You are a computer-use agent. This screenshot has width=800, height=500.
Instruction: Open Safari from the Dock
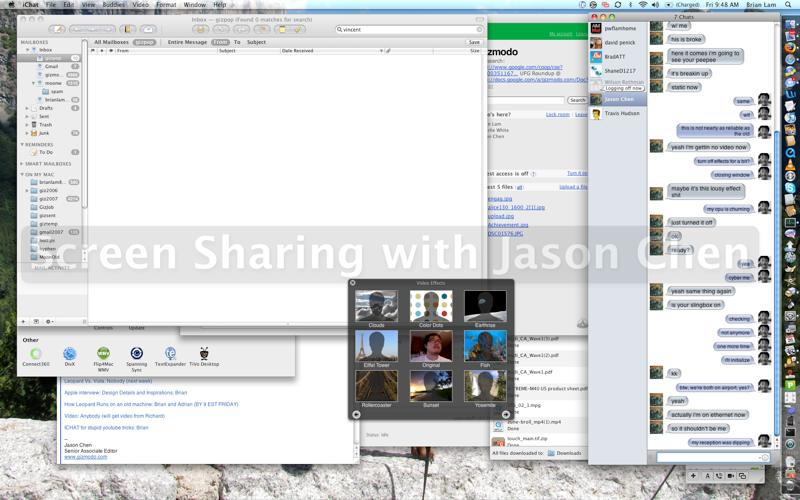click(790, 59)
